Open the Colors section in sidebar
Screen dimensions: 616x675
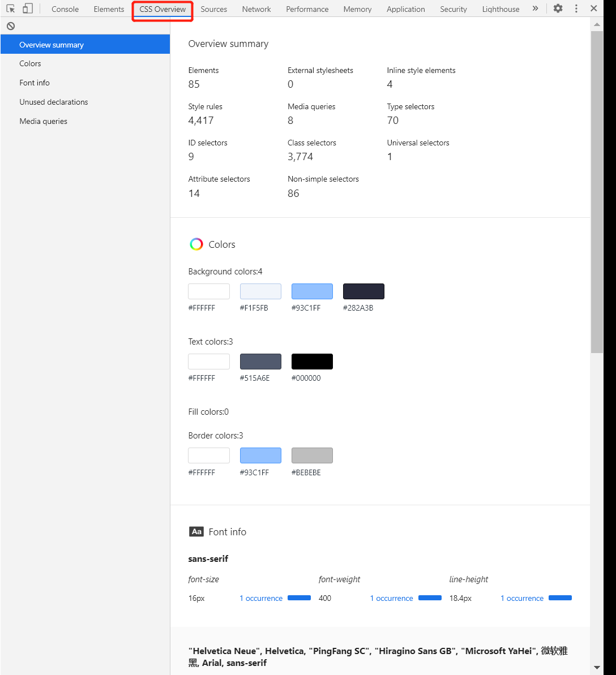coord(30,63)
